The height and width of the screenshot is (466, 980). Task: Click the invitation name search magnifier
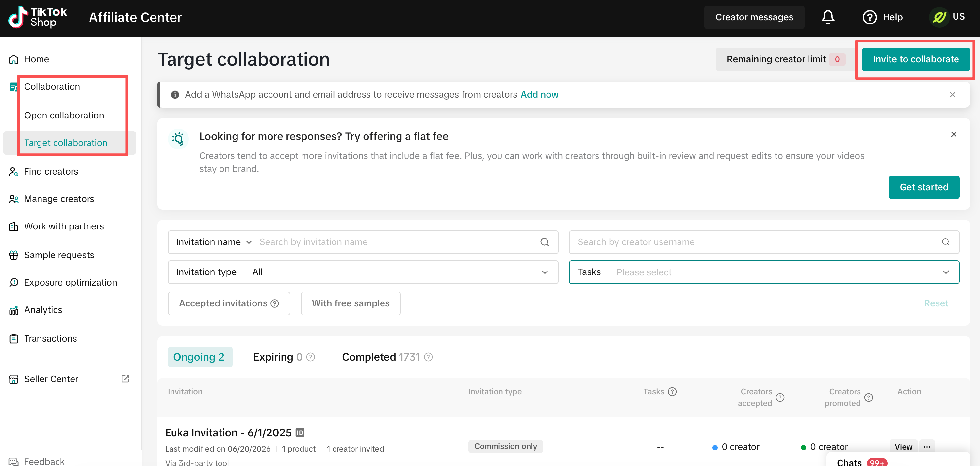click(x=545, y=242)
